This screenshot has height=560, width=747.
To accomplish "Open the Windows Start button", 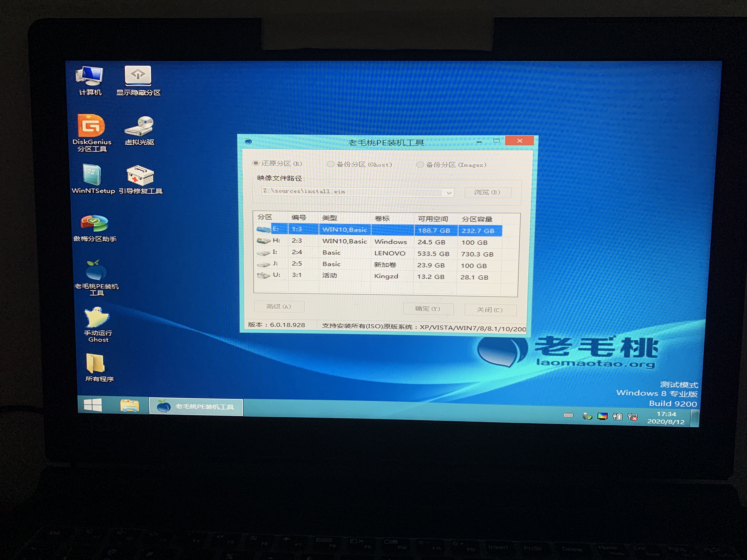I will pyautogui.click(x=92, y=404).
